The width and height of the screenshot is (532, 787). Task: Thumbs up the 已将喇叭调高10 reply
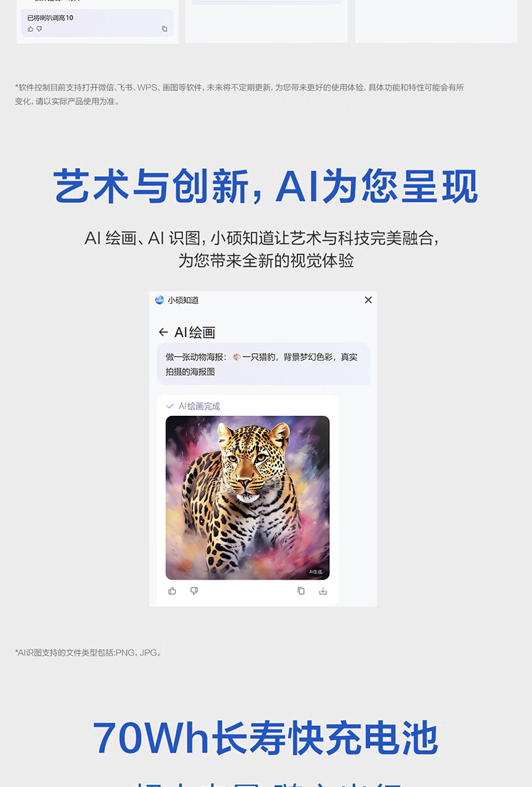[31, 29]
